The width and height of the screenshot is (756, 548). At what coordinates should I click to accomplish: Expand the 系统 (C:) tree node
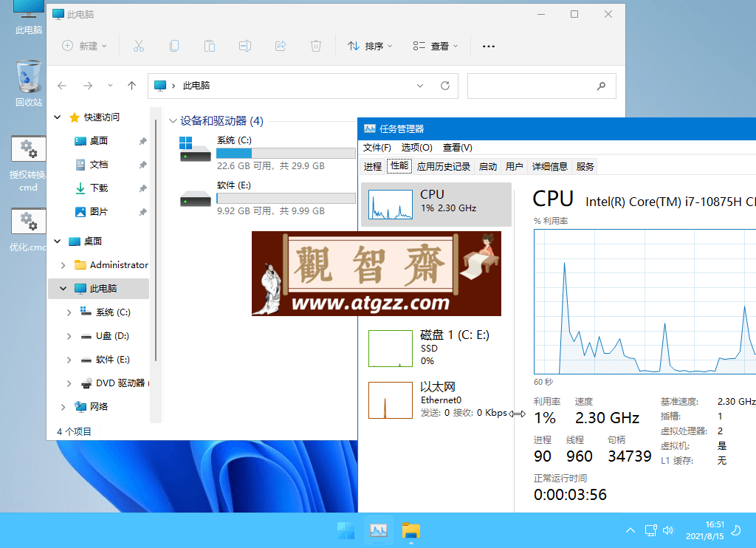(x=69, y=312)
